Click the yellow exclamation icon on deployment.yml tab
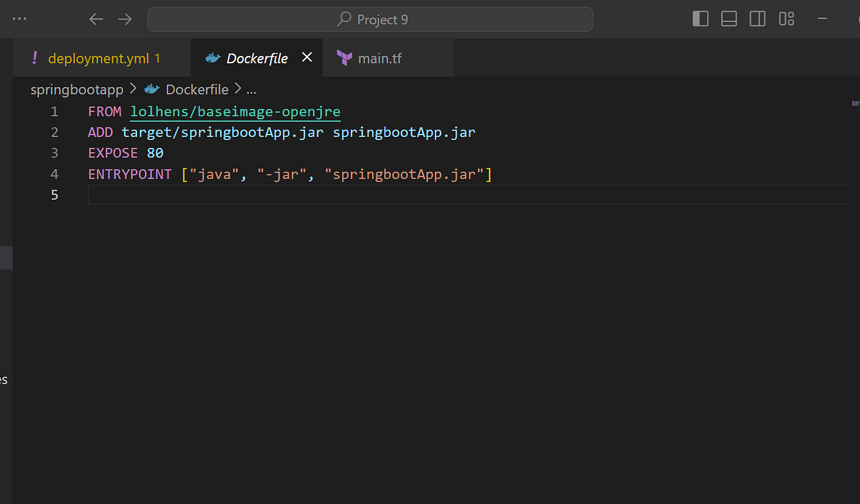The width and height of the screenshot is (860, 504). (x=34, y=58)
